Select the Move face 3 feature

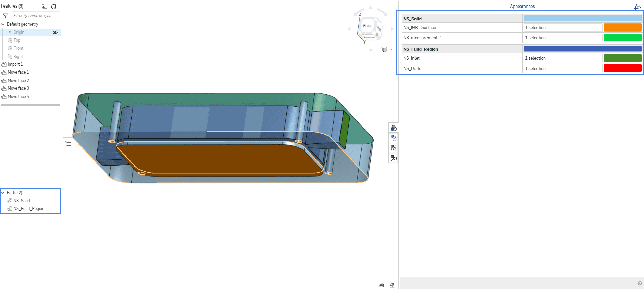[x=18, y=88]
